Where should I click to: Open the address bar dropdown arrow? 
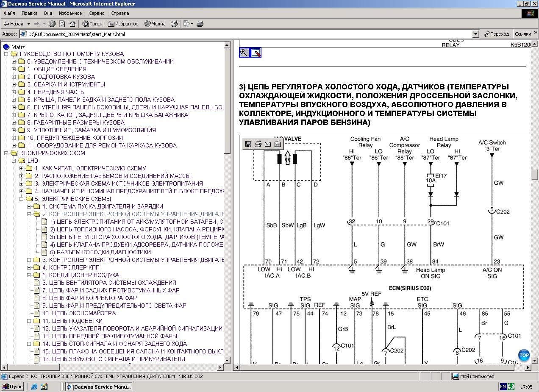pos(475,34)
